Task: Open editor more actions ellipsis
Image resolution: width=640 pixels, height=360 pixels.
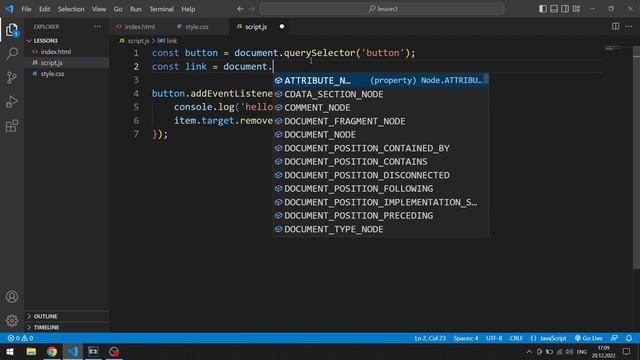Action: tap(629, 27)
